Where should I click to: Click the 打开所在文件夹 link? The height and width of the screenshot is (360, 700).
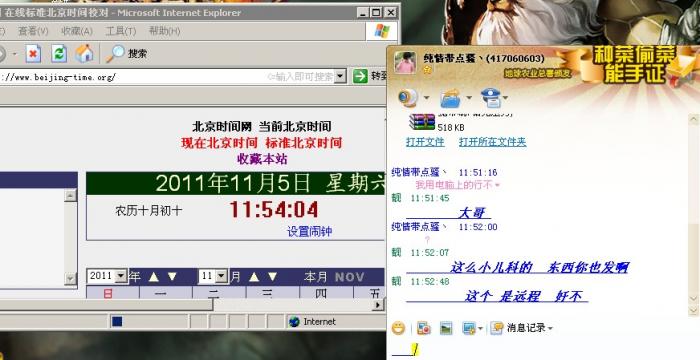492,142
